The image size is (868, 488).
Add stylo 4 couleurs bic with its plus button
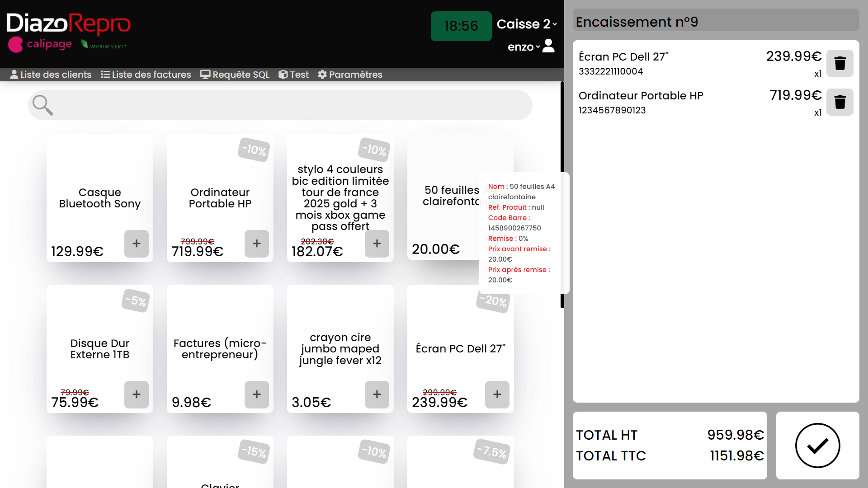point(377,244)
